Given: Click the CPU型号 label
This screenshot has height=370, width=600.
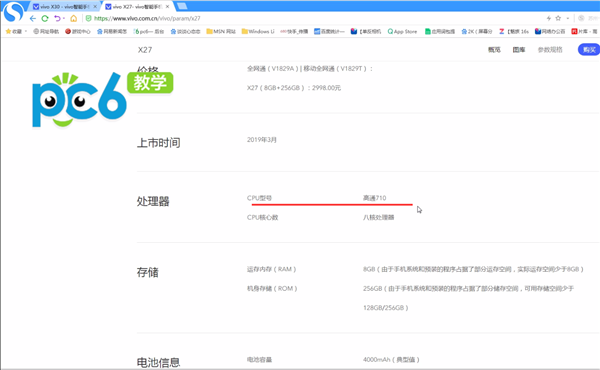Looking at the screenshot, I should tap(259, 198).
